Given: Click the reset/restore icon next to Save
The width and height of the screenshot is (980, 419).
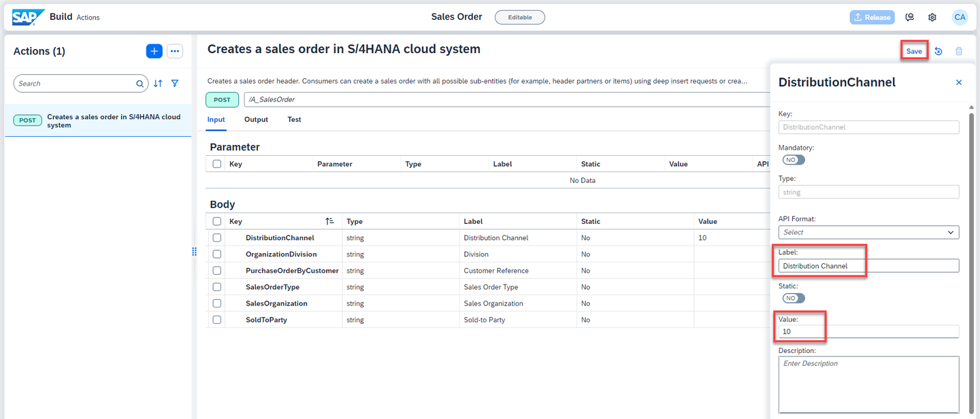Looking at the screenshot, I should [938, 51].
